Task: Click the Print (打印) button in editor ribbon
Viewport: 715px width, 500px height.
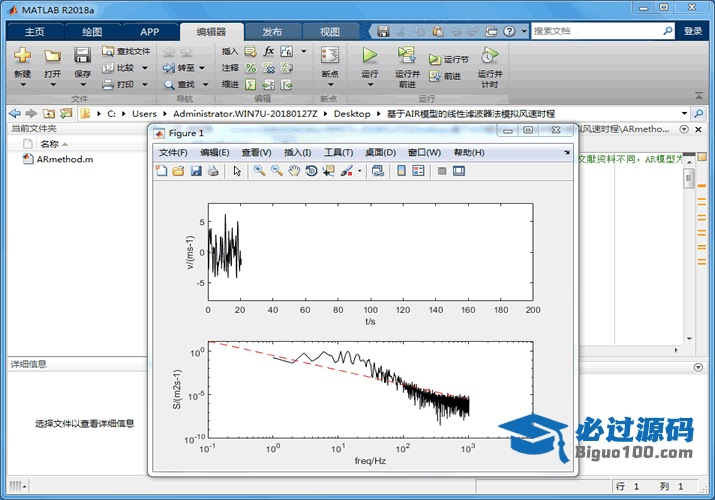Action: 119,84
